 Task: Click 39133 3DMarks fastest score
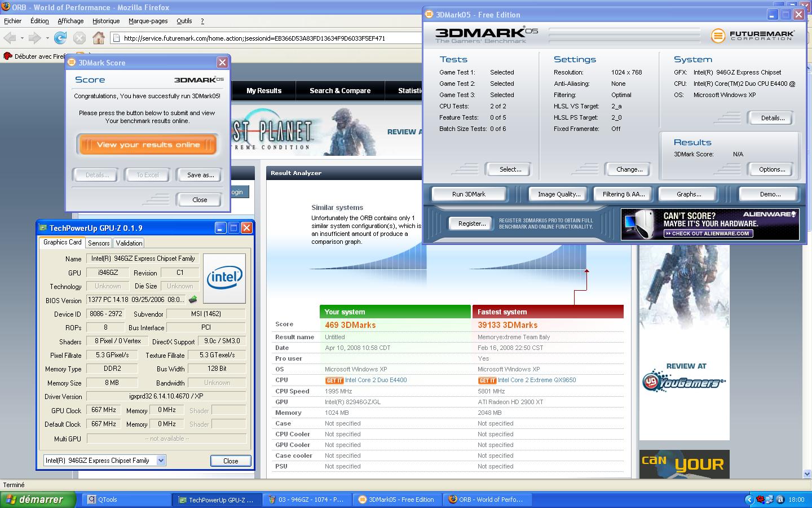point(507,325)
